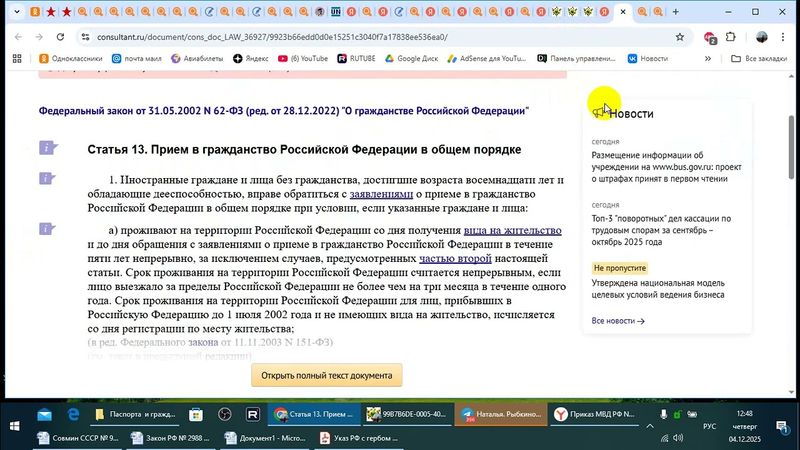This screenshot has width=800, height=450.
Task: Open the Chrome three-dot menu
Action: pos(783,37)
